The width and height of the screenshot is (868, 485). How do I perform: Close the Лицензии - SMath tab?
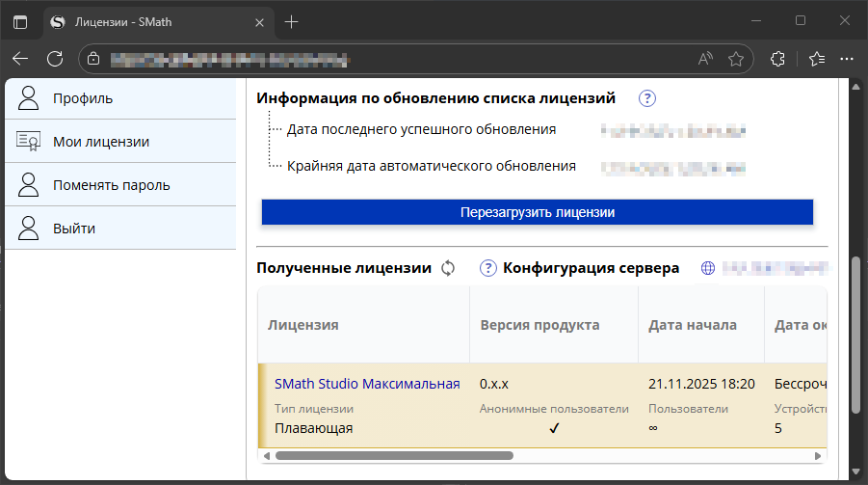click(x=259, y=22)
